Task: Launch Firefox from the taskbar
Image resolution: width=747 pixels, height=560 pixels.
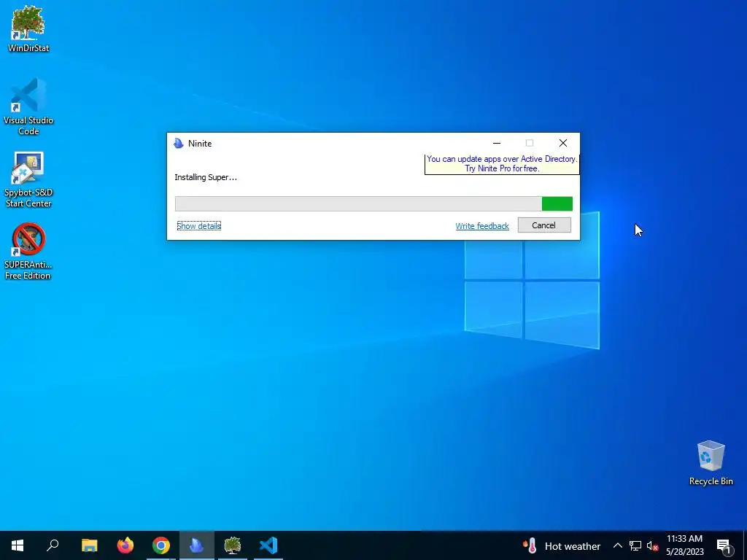Action: [x=125, y=545]
